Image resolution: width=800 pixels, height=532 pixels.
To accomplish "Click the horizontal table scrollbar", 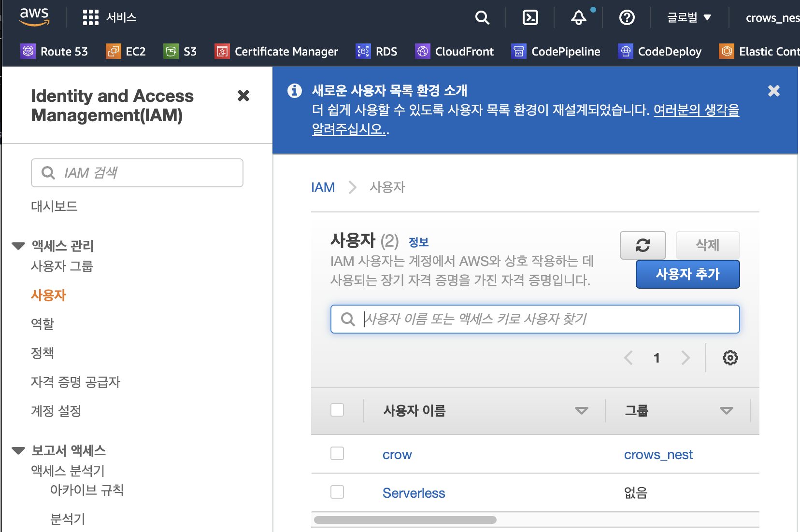I will [x=405, y=520].
